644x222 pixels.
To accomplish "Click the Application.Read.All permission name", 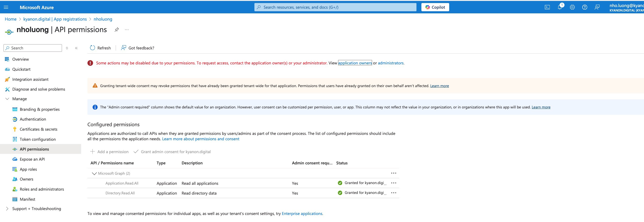I will pos(122,183).
